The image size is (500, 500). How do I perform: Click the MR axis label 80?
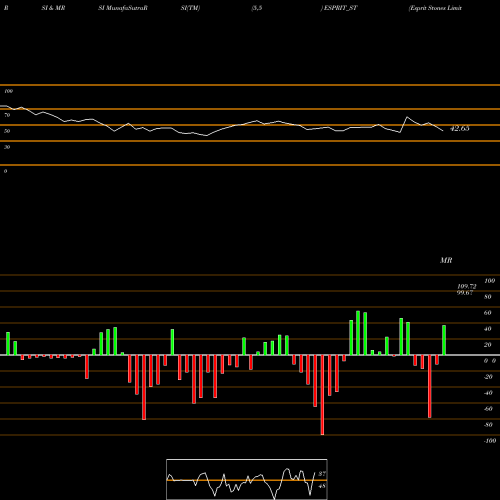pyautogui.click(x=487, y=297)
